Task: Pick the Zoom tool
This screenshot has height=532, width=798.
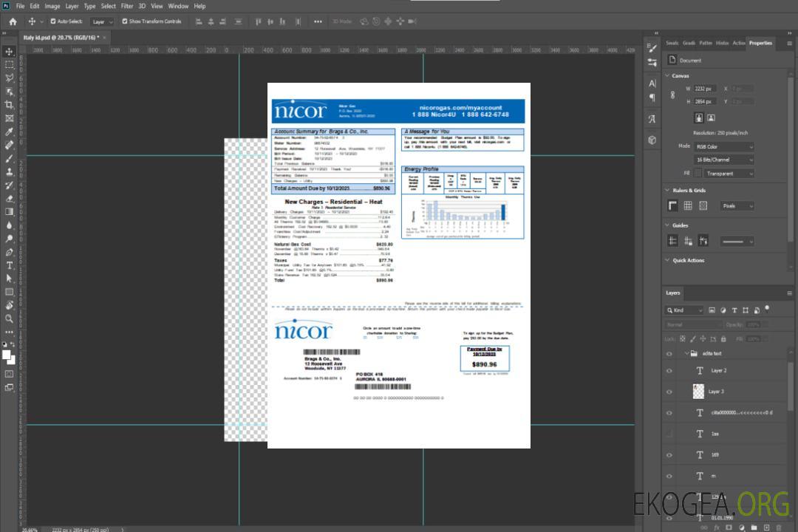Action: tap(10, 318)
